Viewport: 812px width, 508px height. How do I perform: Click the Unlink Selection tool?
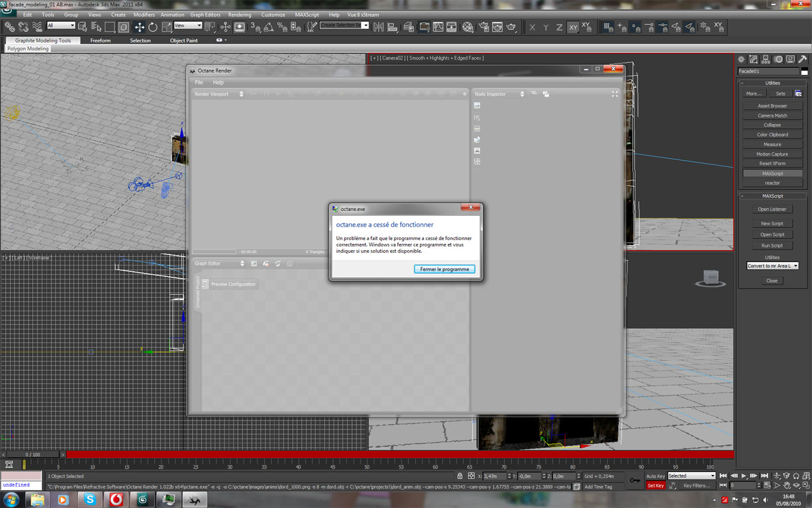click(23, 27)
